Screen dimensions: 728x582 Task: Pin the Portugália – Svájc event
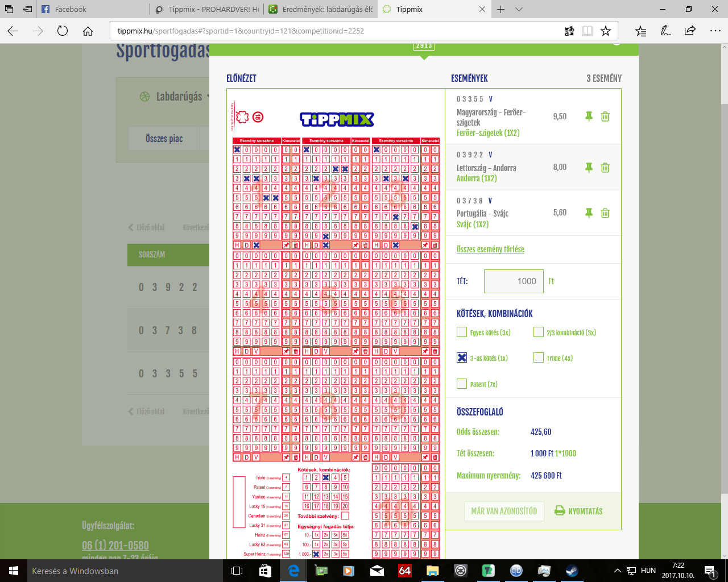589,213
